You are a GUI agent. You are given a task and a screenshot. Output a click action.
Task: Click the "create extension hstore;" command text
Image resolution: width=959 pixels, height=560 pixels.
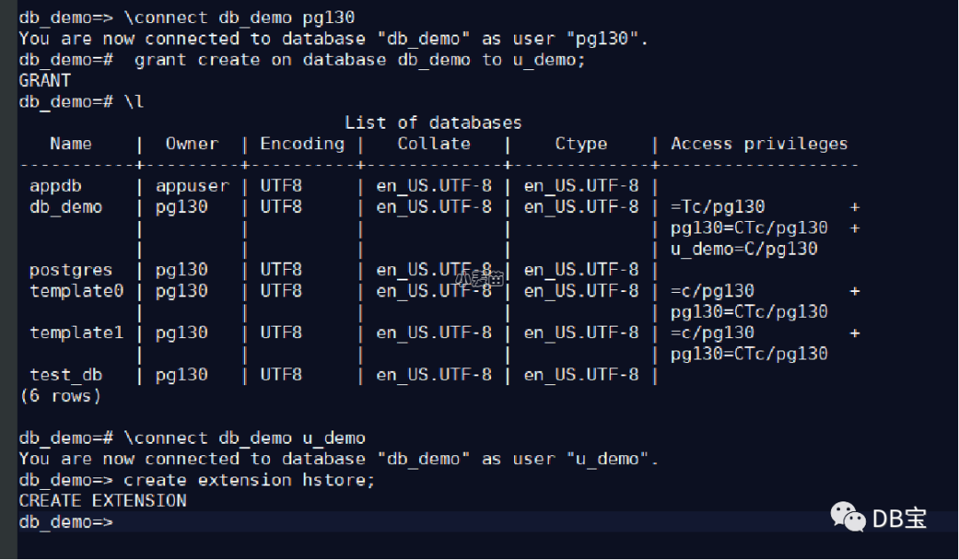pos(250,480)
